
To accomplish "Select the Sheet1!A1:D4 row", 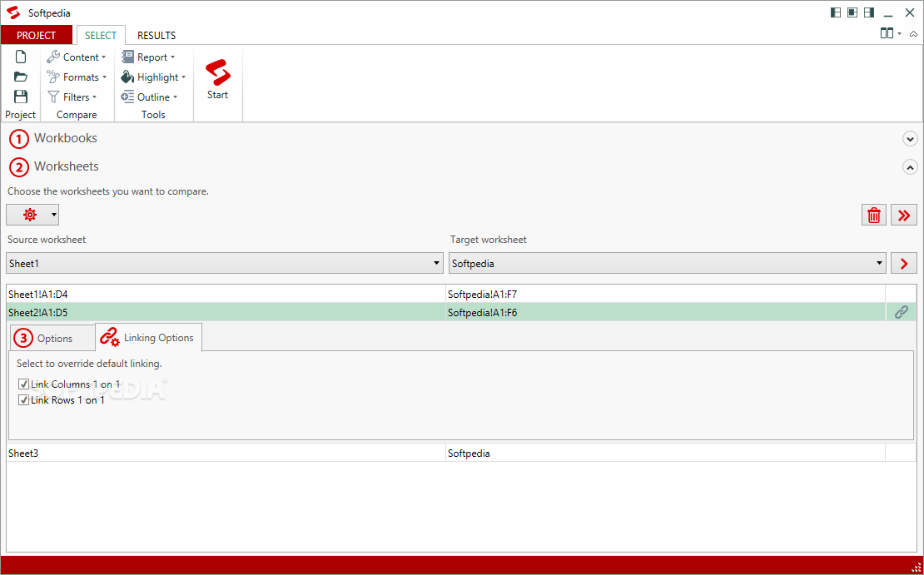I will [x=226, y=294].
